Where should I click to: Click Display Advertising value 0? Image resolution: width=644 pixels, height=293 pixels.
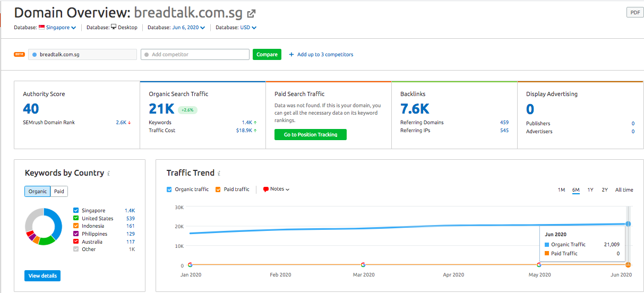coord(530,109)
